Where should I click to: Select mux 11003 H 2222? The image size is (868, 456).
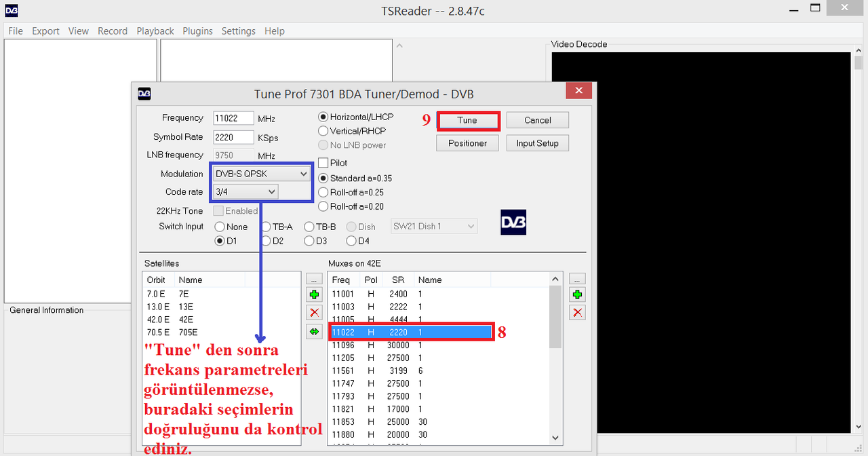click(439, 307)
